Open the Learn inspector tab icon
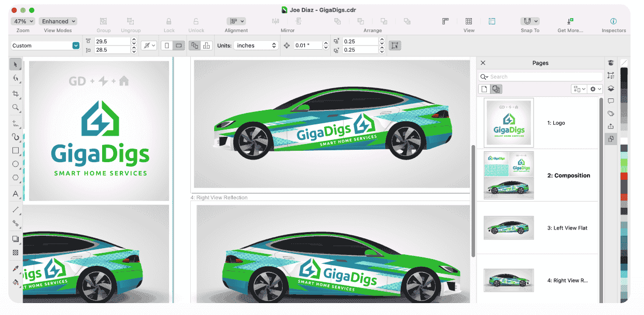The image size is (644, 315). [611, 63]
